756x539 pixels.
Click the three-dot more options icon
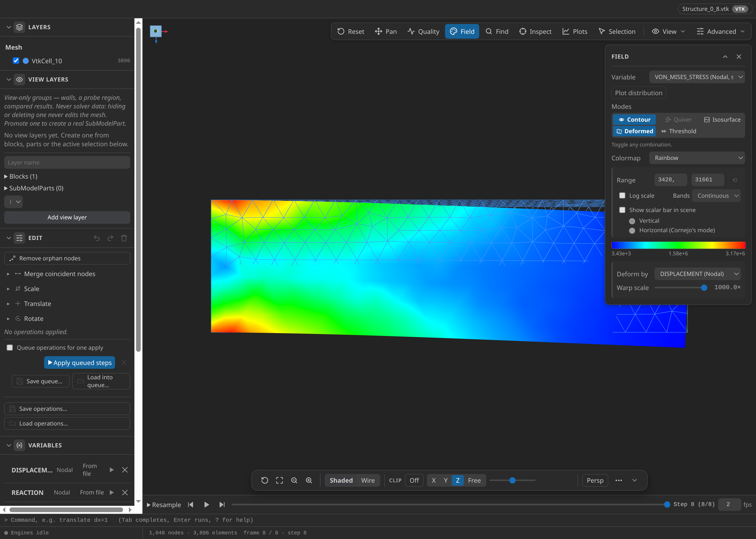(x=619, y=480)
